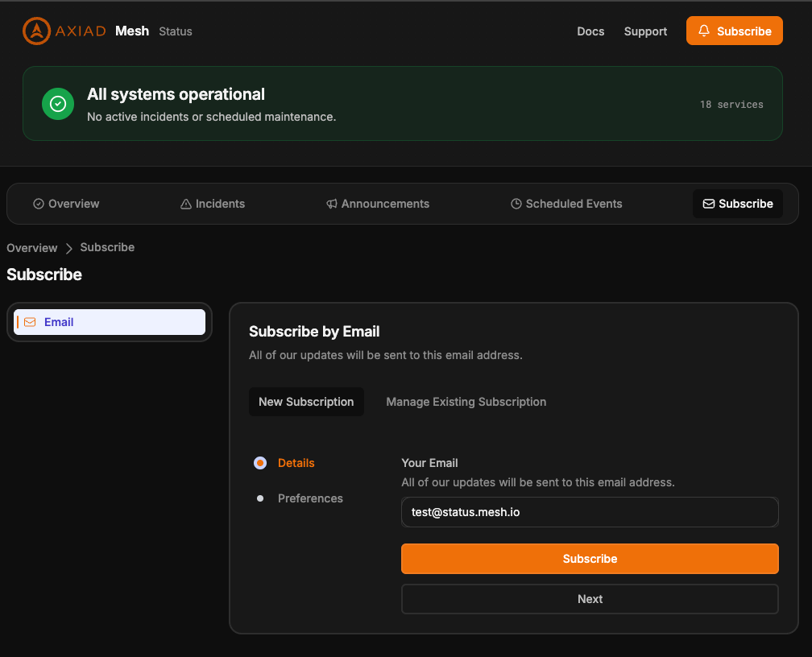Open the Support link
The width and height of the screenshot is (812, 657).
click(645, 31)
